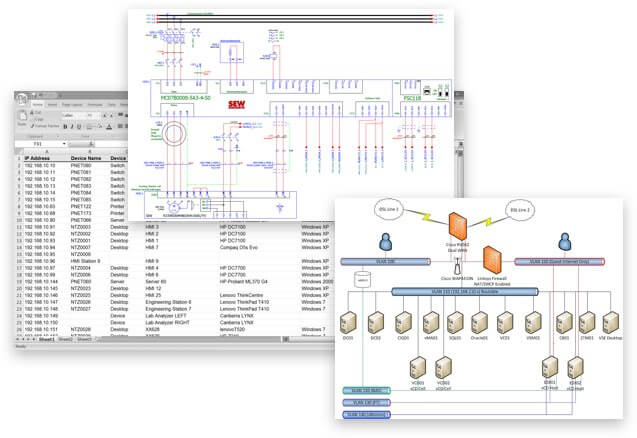Select cell HP Proliant ML370 G4
637x438 pixels.
coord(244,282)
